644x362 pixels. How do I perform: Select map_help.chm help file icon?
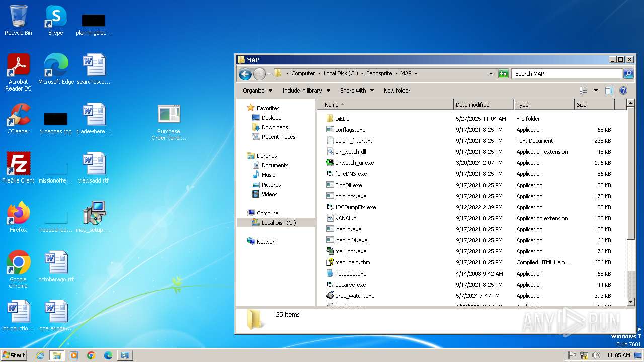(330, 262)
